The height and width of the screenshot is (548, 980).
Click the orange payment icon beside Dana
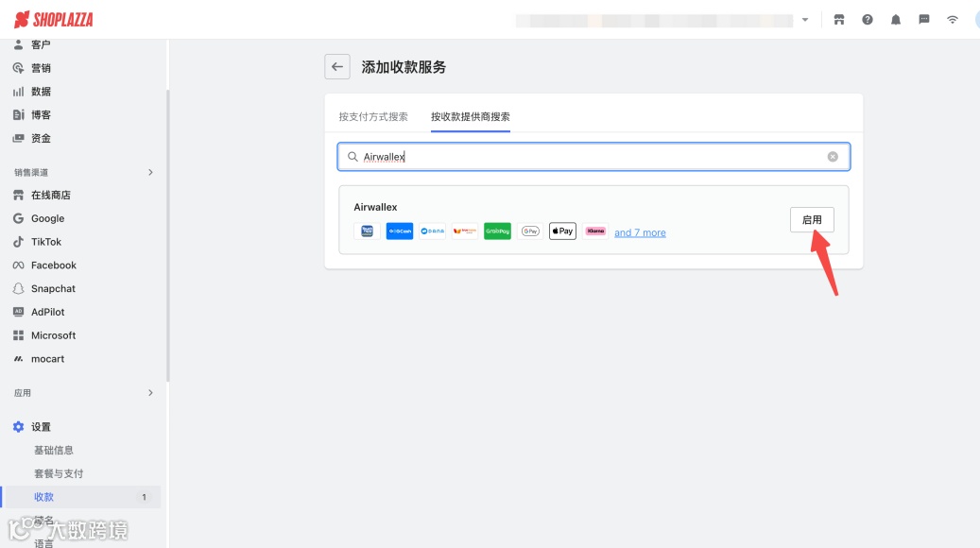coord(464,231)
